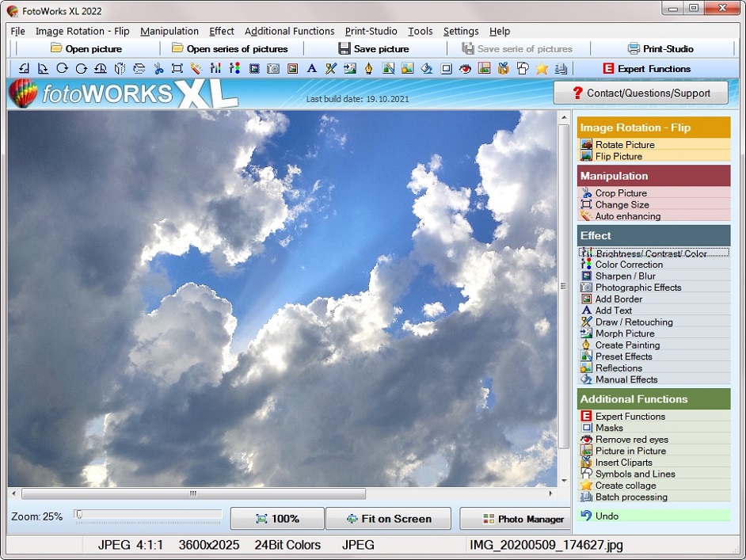Viewport: 746px width, 560px height.
Task: Click the red eye removal toolbar icon
Action: coord(465,69)
